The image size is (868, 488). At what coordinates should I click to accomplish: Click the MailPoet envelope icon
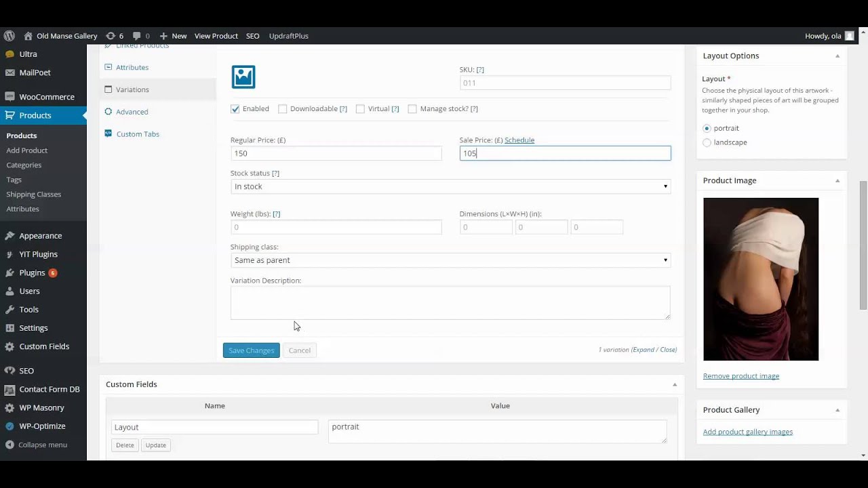9,73
